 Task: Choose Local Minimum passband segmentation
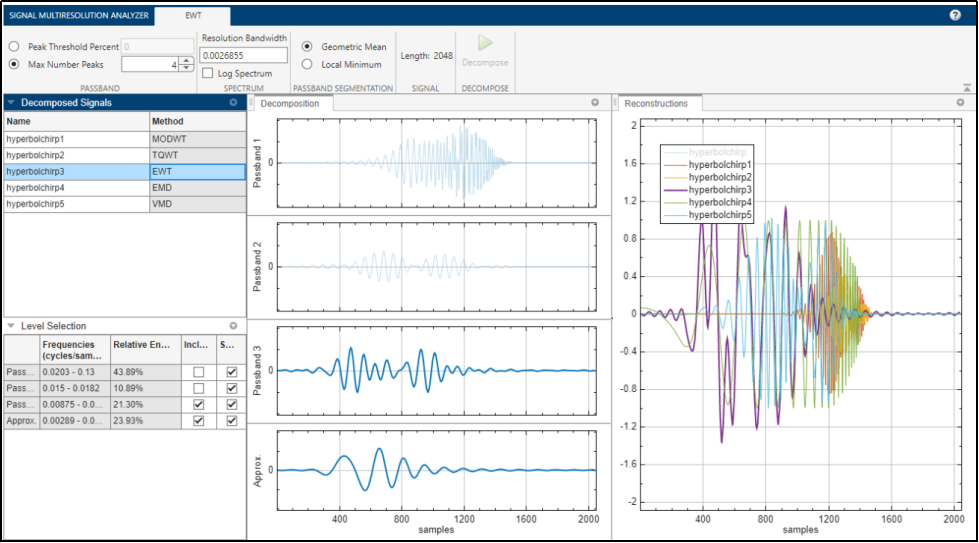(x=307, y=64)
